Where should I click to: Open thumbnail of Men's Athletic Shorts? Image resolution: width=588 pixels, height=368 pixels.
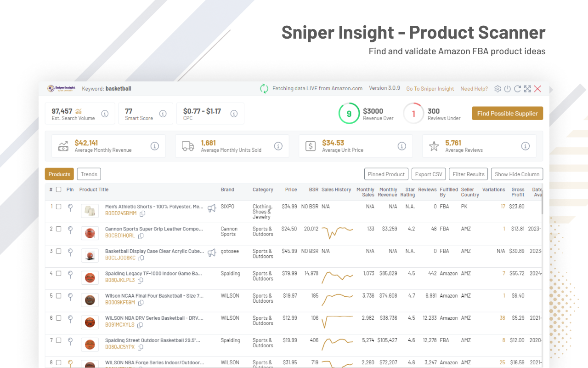pos(90,211)
